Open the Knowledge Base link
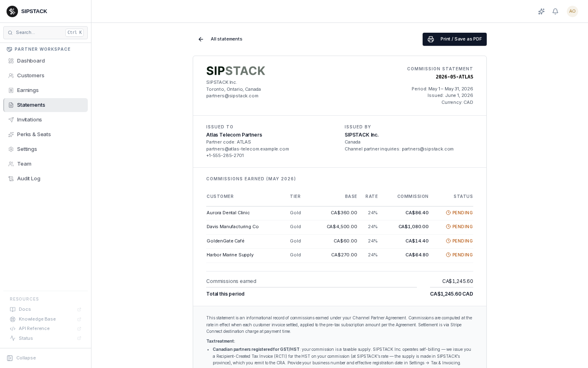 [x=45, y=319]
